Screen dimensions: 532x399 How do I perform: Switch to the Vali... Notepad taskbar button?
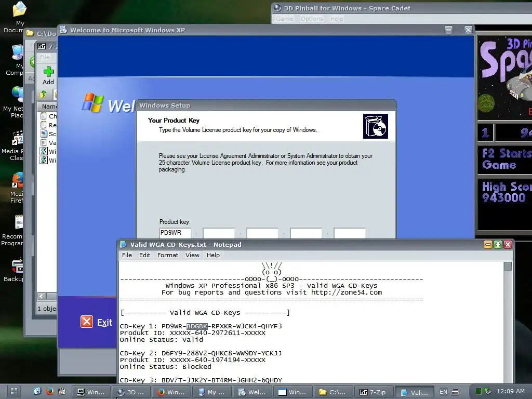point(415,392)
